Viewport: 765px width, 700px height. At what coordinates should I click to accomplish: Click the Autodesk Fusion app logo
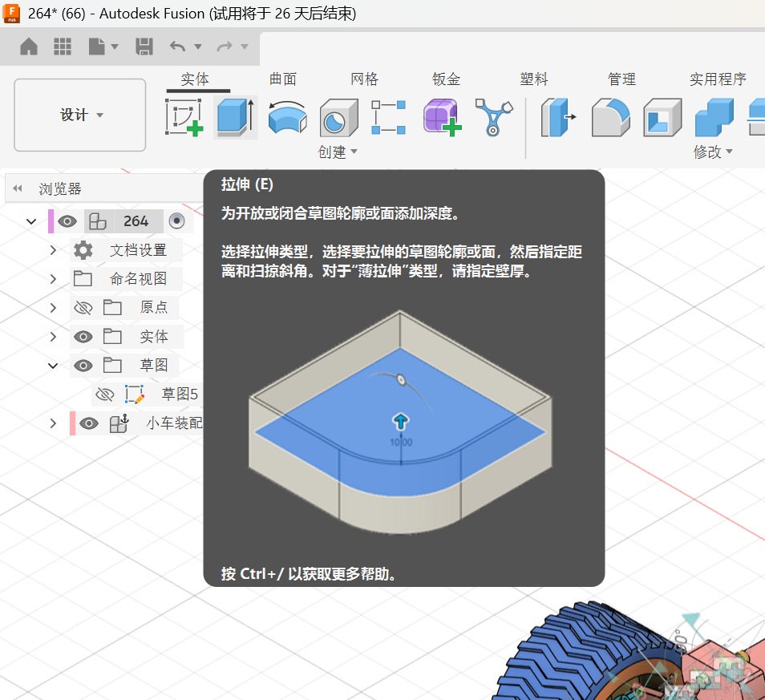click(x=11, y=13)
